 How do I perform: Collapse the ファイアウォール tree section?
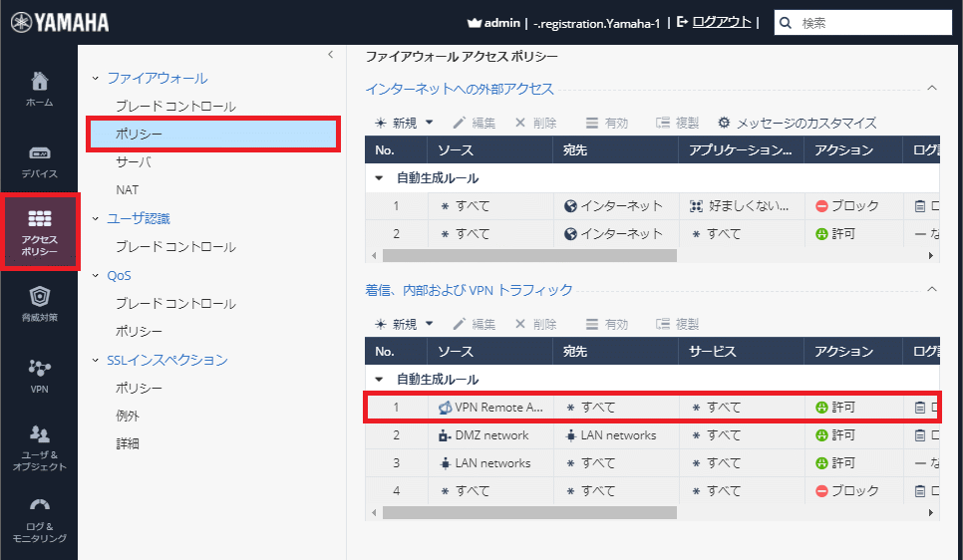point(96,78)
